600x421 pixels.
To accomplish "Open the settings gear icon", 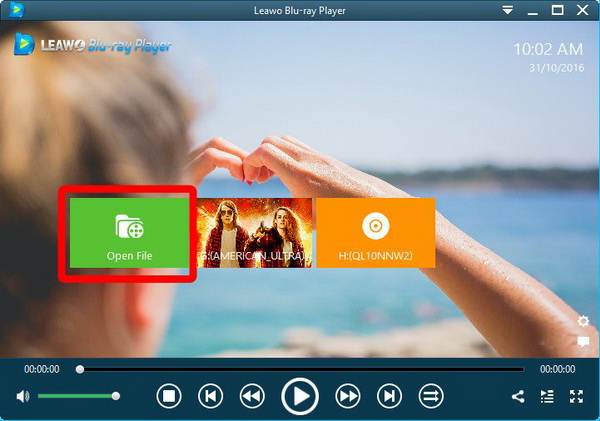I will click(x=583, y=321).
